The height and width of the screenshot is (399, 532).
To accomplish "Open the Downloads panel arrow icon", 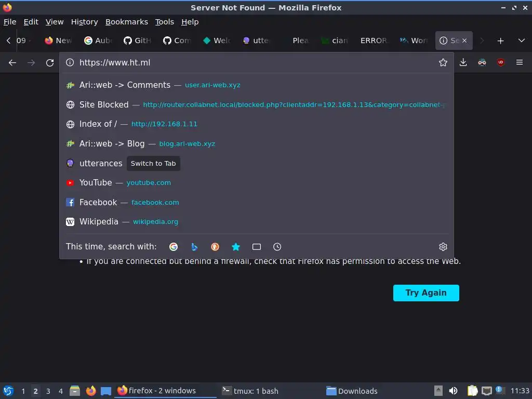I will coord(463,62).
